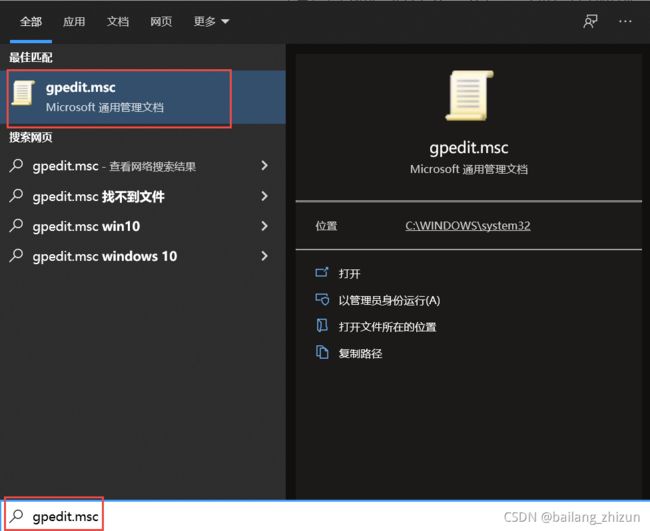The width and height of the screenshot is (650, 531).
Task: Click 打开 to open the file
Action: (349, 274)
